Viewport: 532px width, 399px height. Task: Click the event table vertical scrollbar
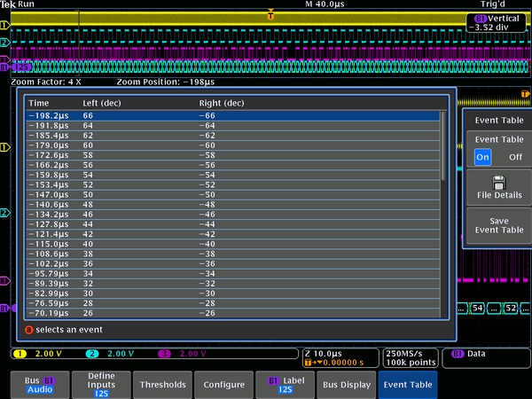pyautogui.click(x=443, y=213)
